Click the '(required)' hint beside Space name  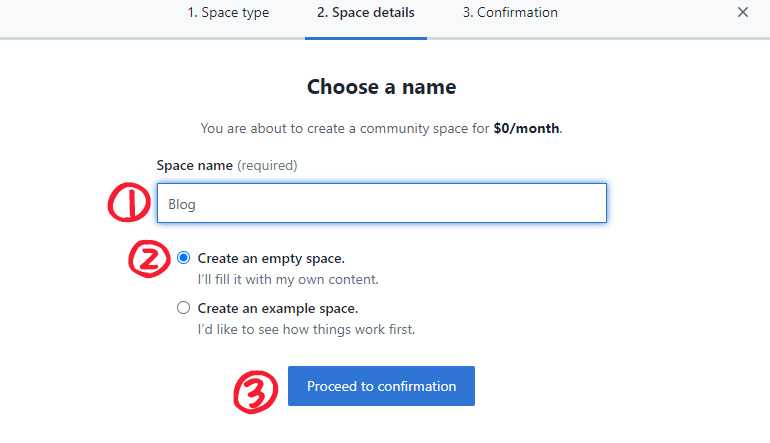(x=267, y=165)
